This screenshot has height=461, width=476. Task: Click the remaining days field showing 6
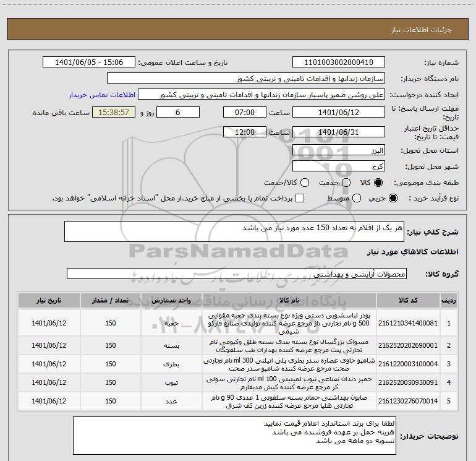178,112
